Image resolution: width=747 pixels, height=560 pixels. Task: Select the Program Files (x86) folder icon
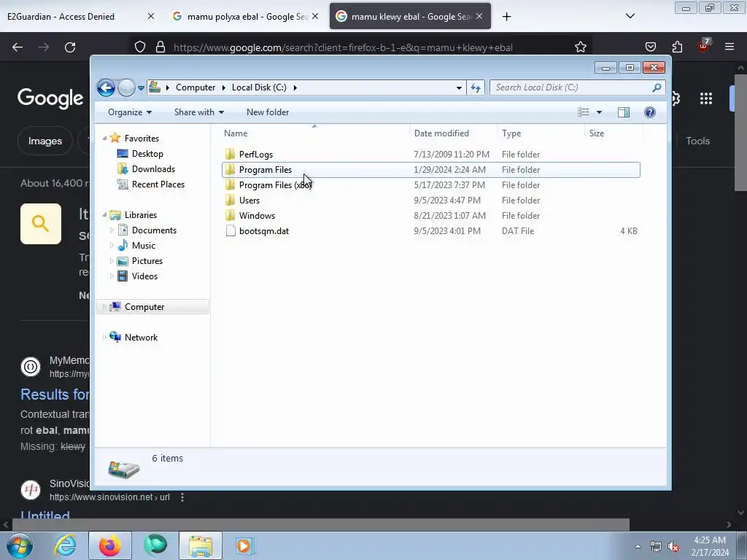tap(230, 185)
